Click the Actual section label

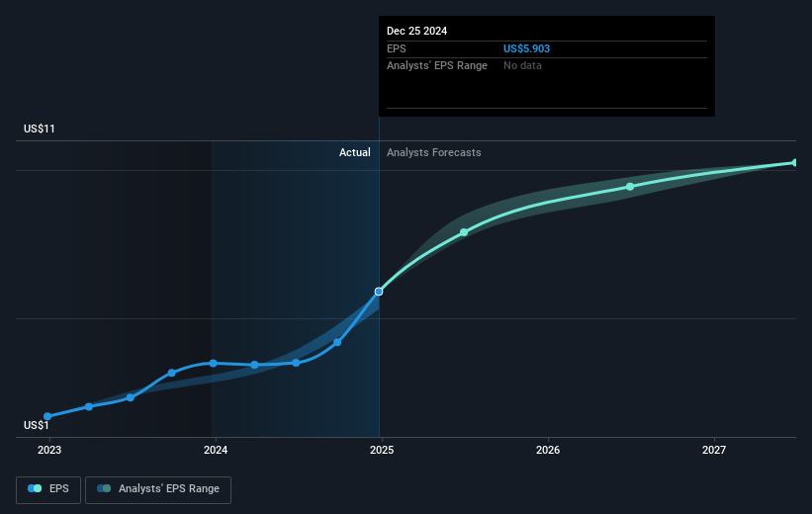[x=355, y=152]
